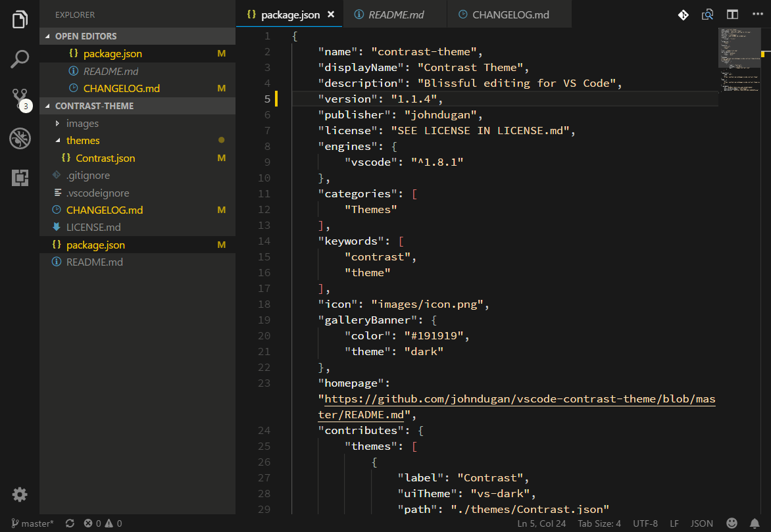Click the synchronize changes icon
The width and height of the screenshot is (771, 532).
tap(70, 523)
